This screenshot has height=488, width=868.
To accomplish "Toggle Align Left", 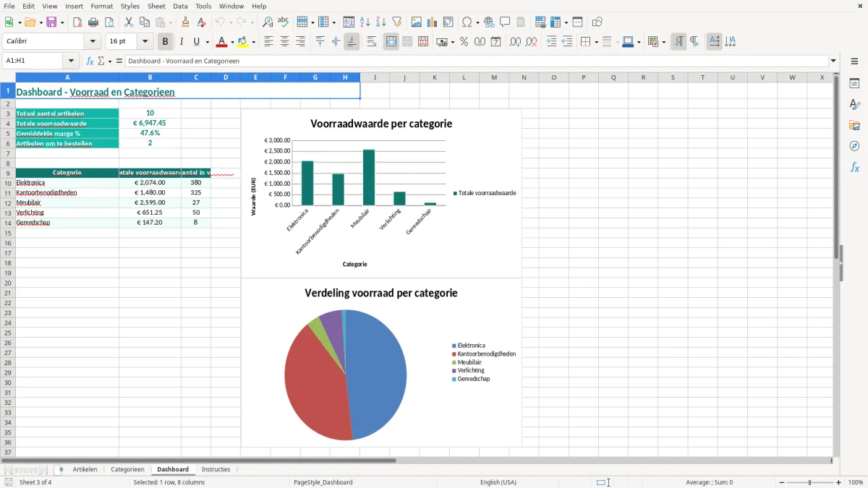I will click(268, 42).
